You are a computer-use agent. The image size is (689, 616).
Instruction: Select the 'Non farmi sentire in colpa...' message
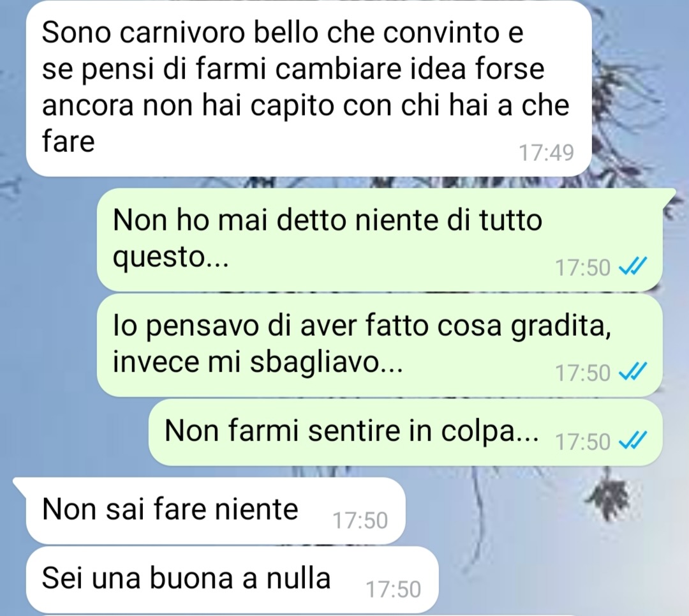coord(405,432)
